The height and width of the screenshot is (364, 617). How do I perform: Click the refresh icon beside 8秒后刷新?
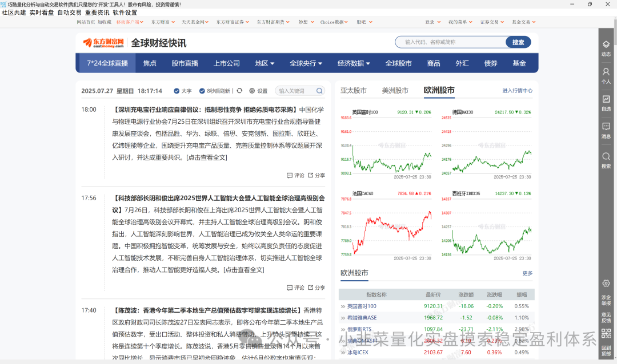[x=239, y=91]
